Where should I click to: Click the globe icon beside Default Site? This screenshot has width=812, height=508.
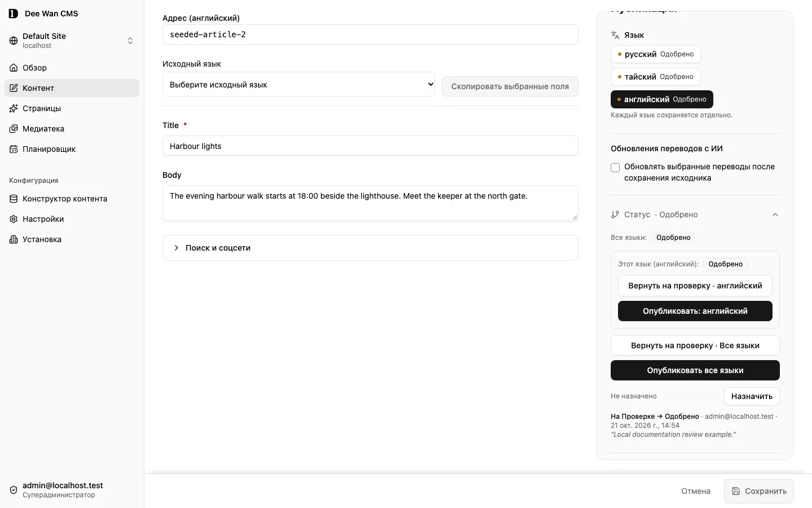(x=14, y=41)
